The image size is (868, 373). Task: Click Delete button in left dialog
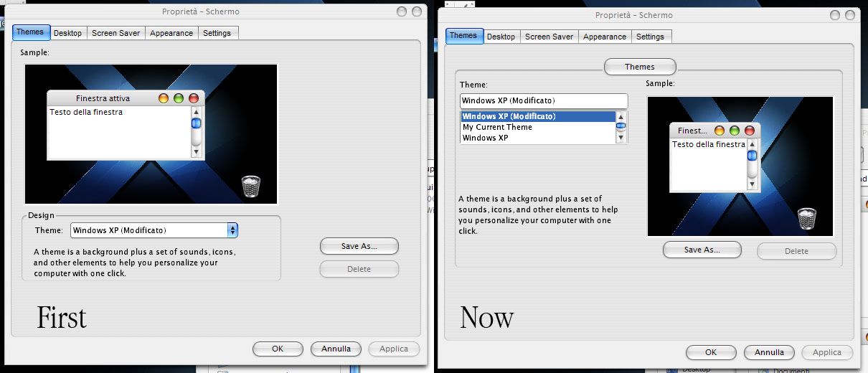[x=359, y=269]
